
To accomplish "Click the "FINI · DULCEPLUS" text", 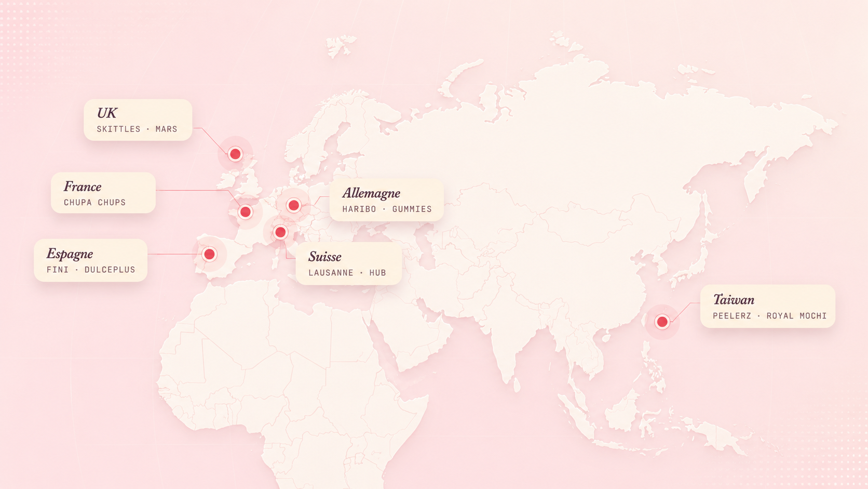I will point(91,269).
